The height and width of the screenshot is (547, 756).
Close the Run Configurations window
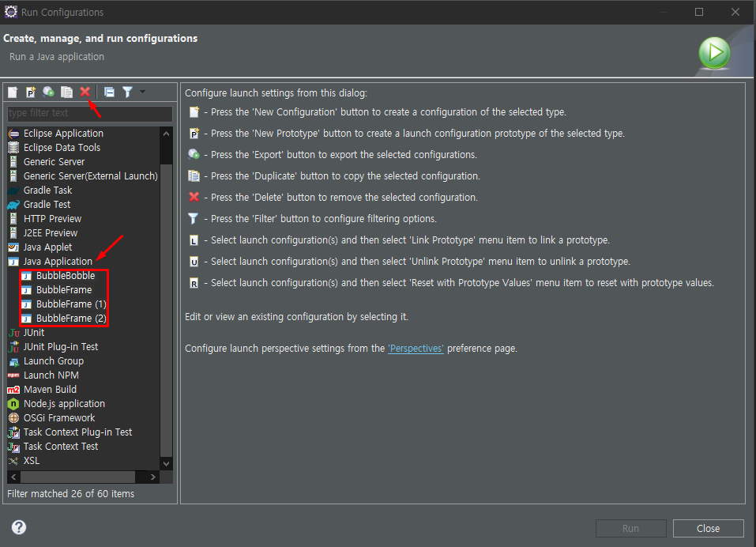(735, 12)
